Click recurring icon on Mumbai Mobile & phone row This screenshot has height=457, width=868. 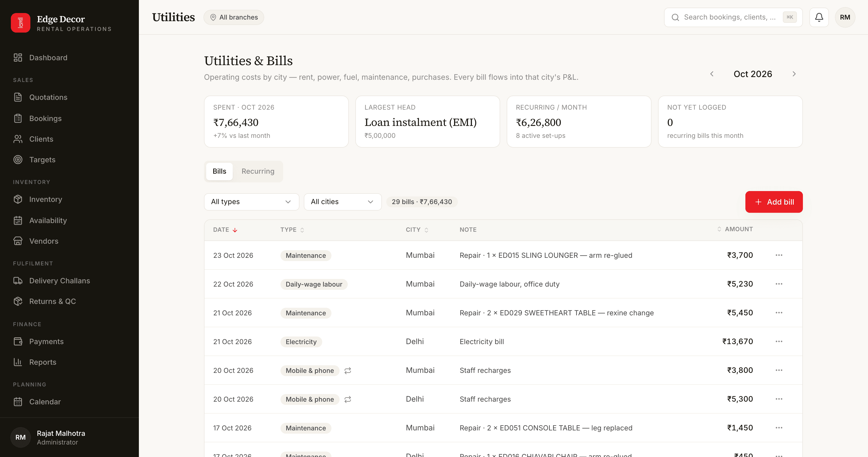coord(348,370)
